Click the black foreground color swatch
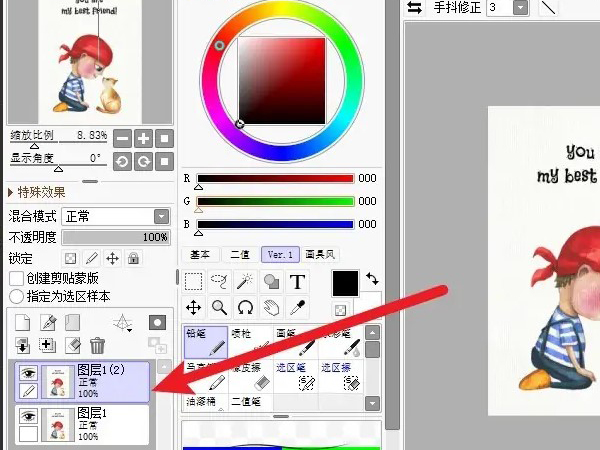Screen dimensions: 600x450 click(x=346, y=283)
